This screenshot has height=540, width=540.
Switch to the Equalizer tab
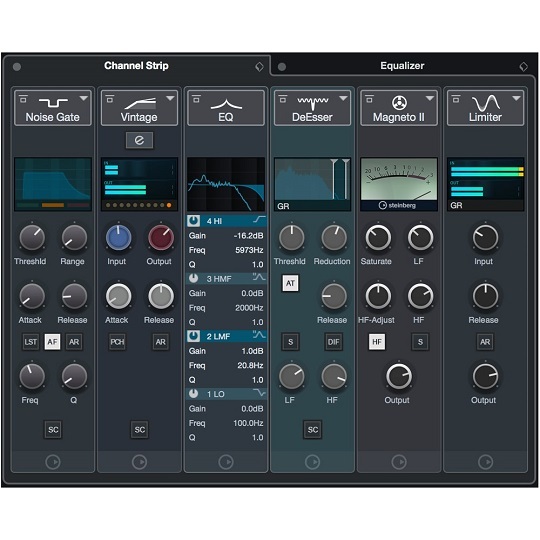[x=402, y=66]
